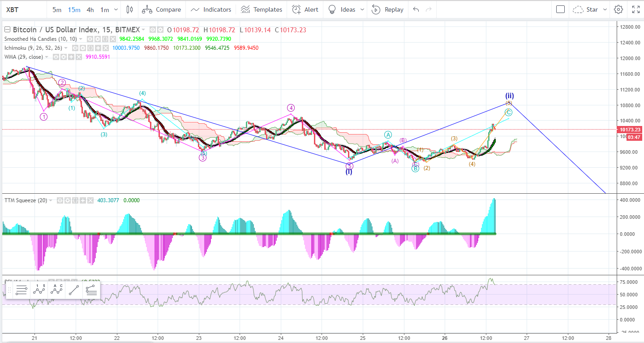Hide the WMA indicator
644x343 pixels.
pyautogui.click(x=56, y=57)
